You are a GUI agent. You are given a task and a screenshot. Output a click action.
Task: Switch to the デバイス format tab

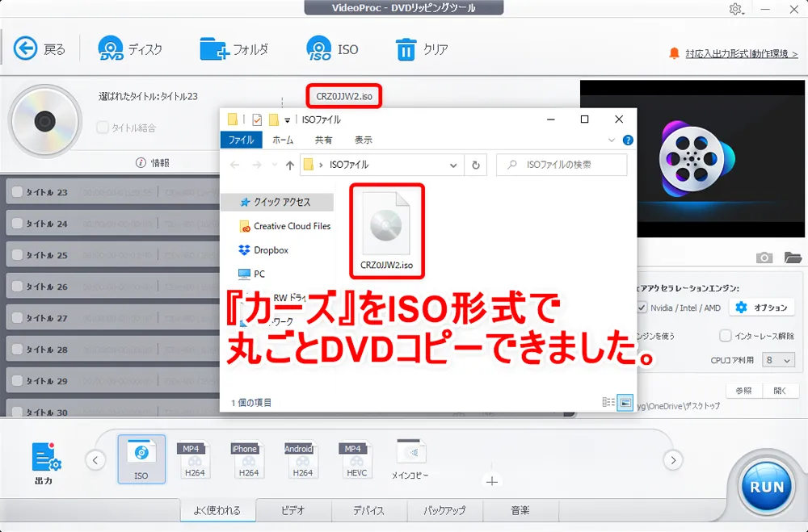point(368,510)
